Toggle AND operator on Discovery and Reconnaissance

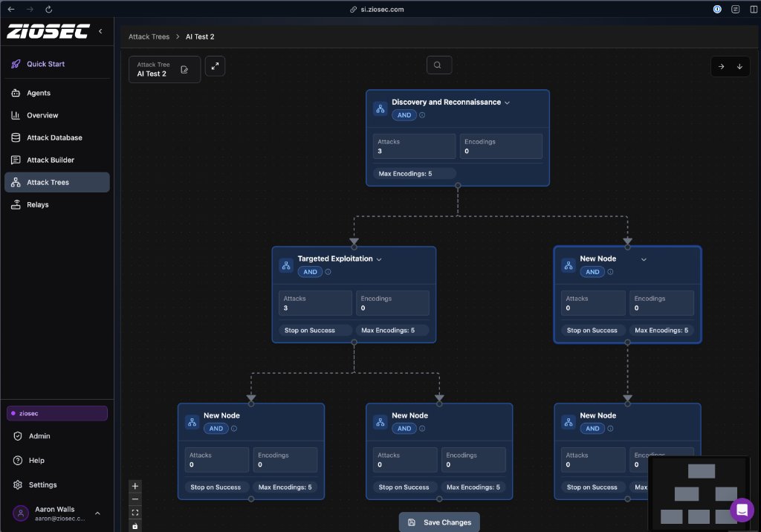(x=404, y=115)
